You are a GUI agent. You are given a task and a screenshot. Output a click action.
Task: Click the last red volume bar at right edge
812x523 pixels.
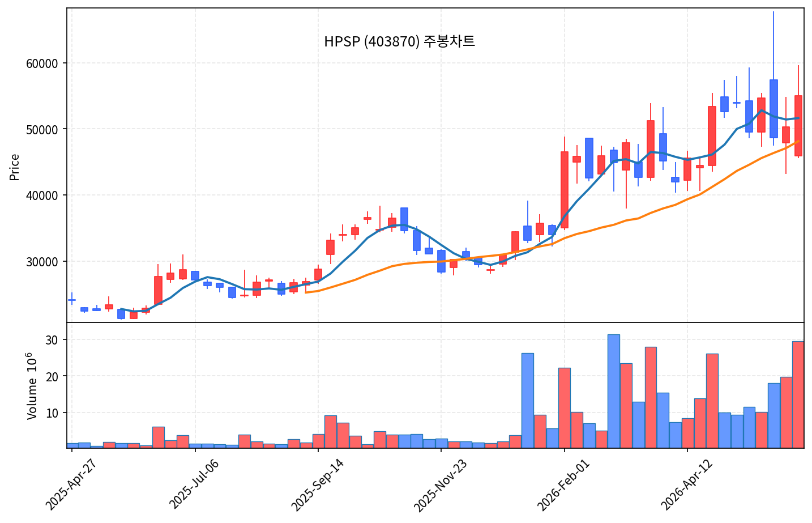tap(798, 394)
